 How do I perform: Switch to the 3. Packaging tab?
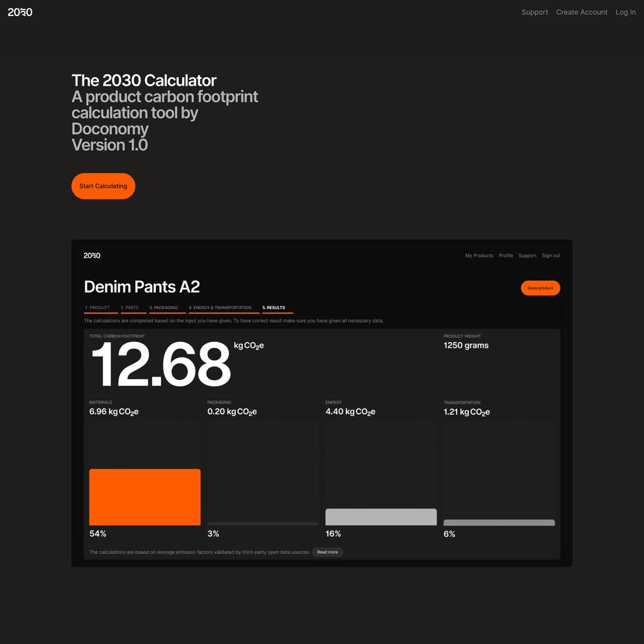click(167, 308)
